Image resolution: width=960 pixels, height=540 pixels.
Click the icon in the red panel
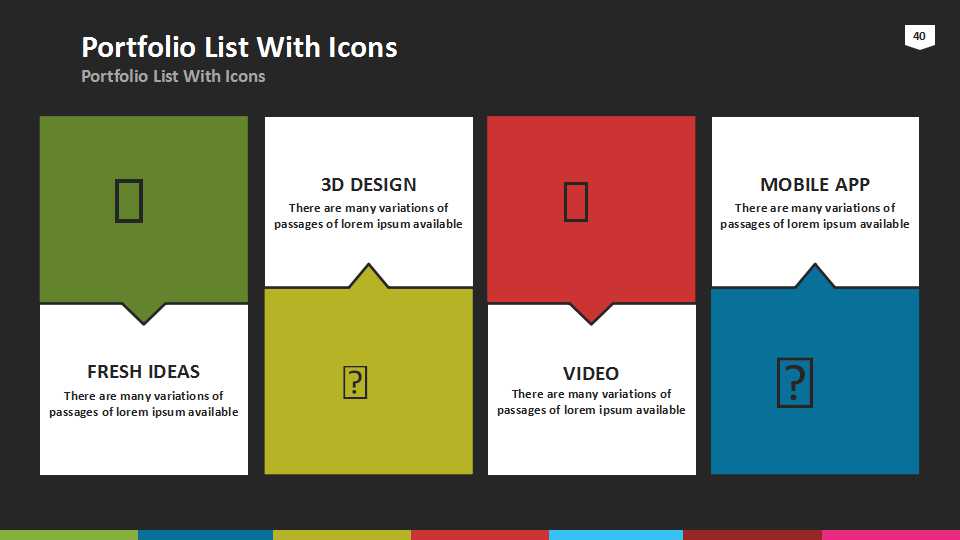[x=576, y=201]
